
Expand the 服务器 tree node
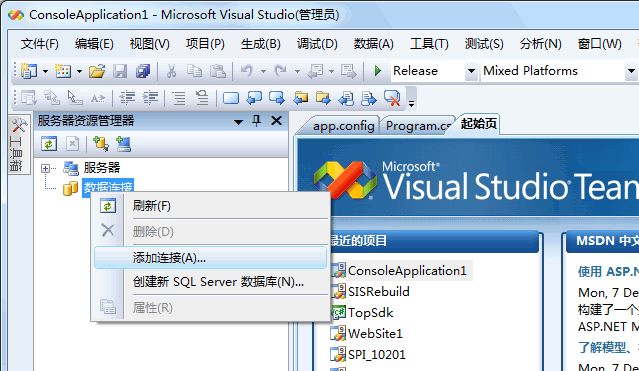46,168
